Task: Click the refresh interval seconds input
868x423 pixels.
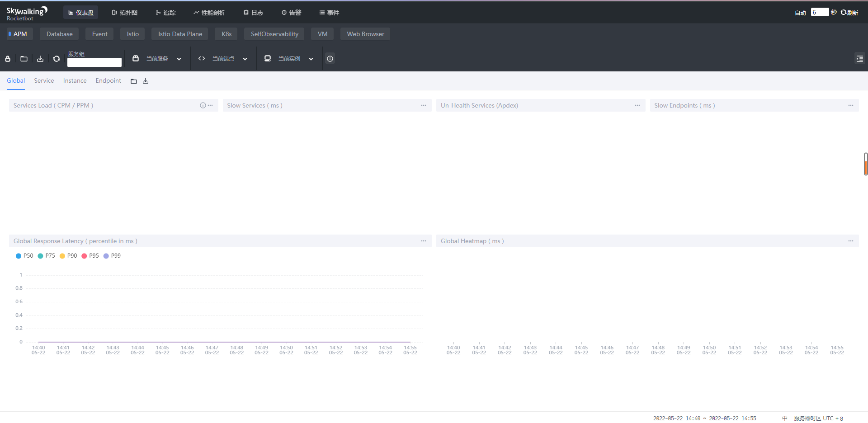Action: coord(820,12)
